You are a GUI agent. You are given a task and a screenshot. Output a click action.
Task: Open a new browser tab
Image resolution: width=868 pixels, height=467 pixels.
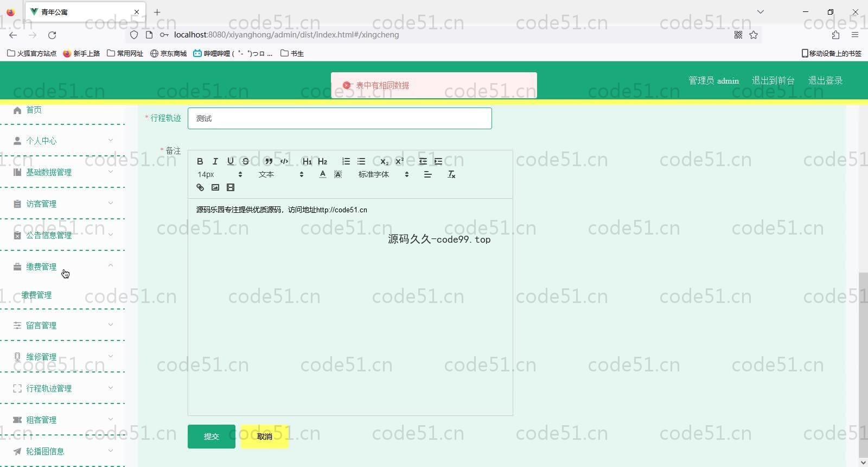click(157, 12)
